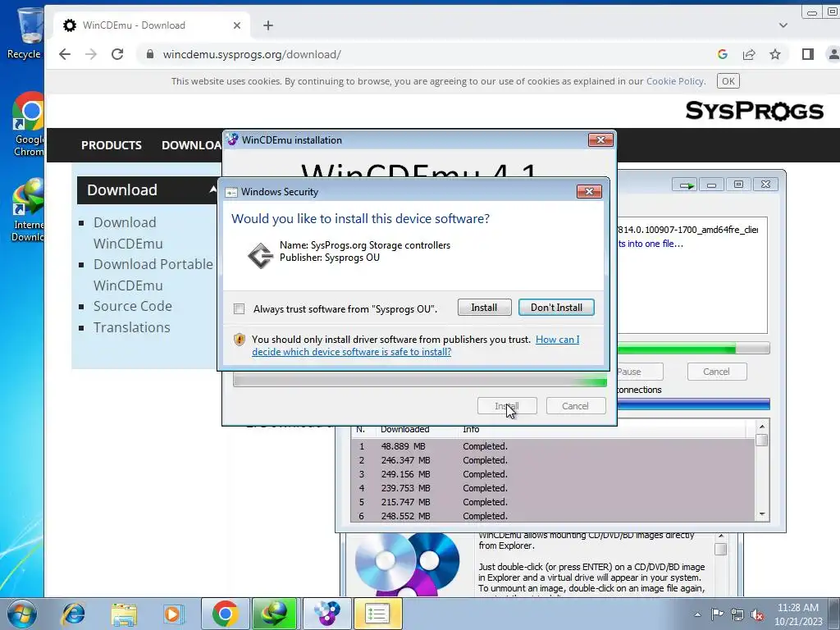Select connection row 3 with 249.156 MB
The height and width of the screenshot is (630, 840).
click(552, 474)
